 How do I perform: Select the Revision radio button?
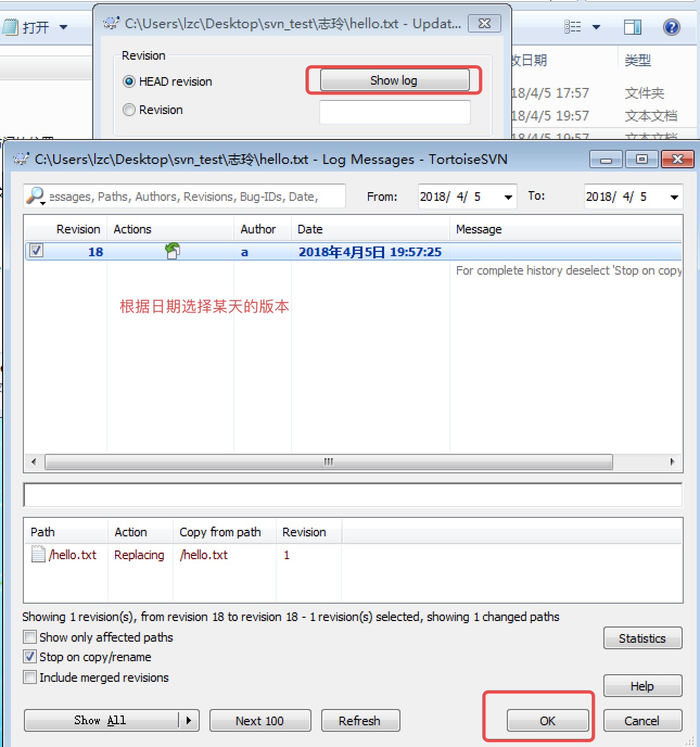(x=129, y=110)
